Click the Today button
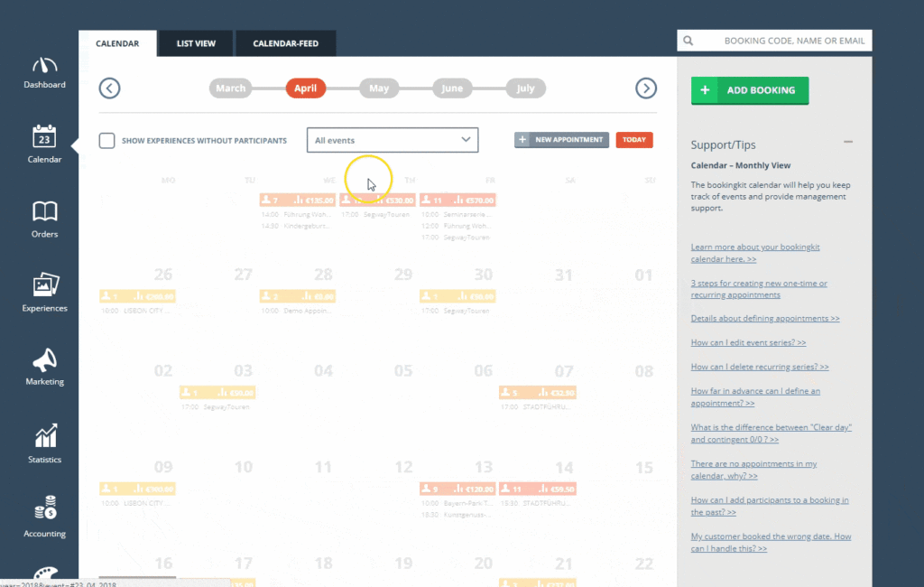The height and width of the screenshot is (587, 924). [x=634, y=140]
